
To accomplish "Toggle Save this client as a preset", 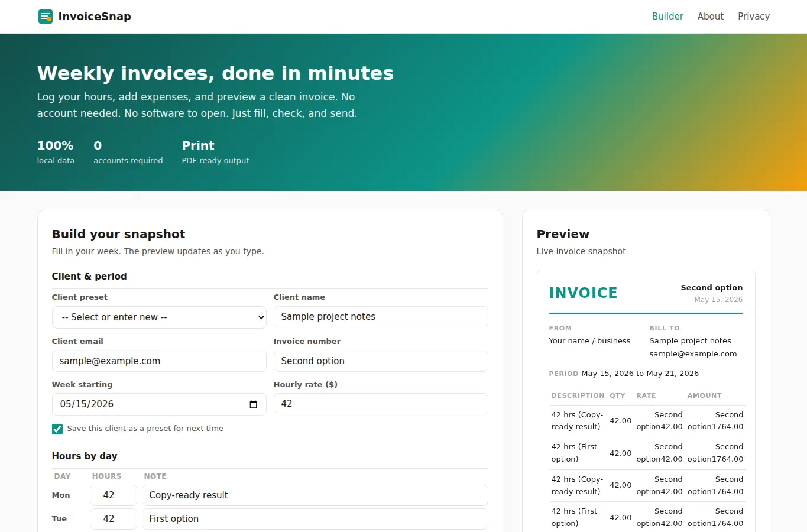I will coord(57,429).
